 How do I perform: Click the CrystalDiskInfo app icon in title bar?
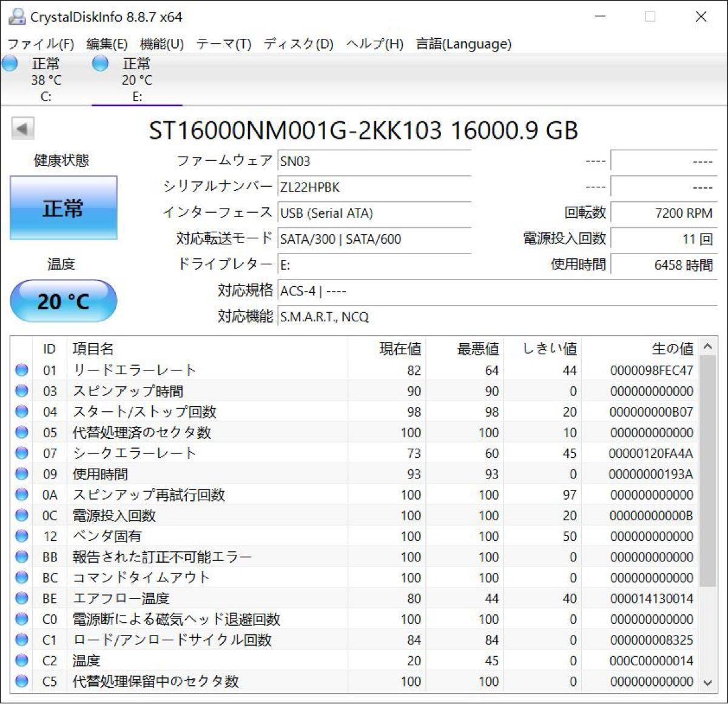point(17,16)
